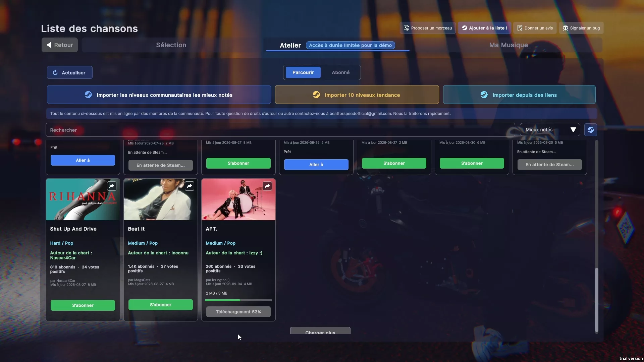Open the Mieux notés sort dropdown

(550, 130)
